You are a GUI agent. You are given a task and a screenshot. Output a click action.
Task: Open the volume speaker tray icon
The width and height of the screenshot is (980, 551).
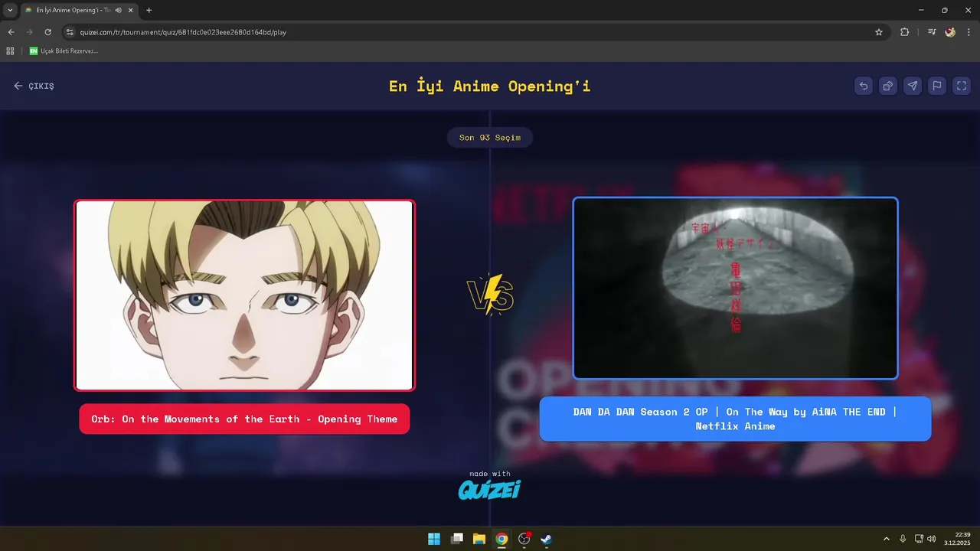point(931,539)
